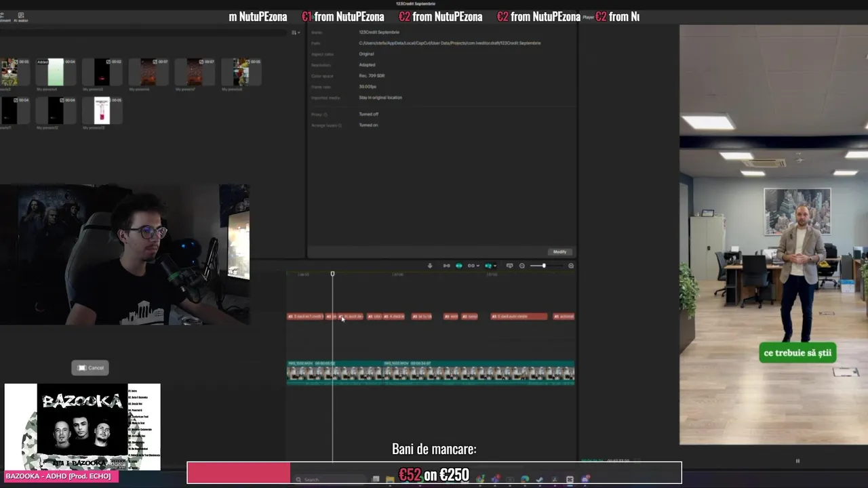Select the My presets8 thumbnail
The image size is (868, 488).
pyautogui.click(x=241, y=72)
